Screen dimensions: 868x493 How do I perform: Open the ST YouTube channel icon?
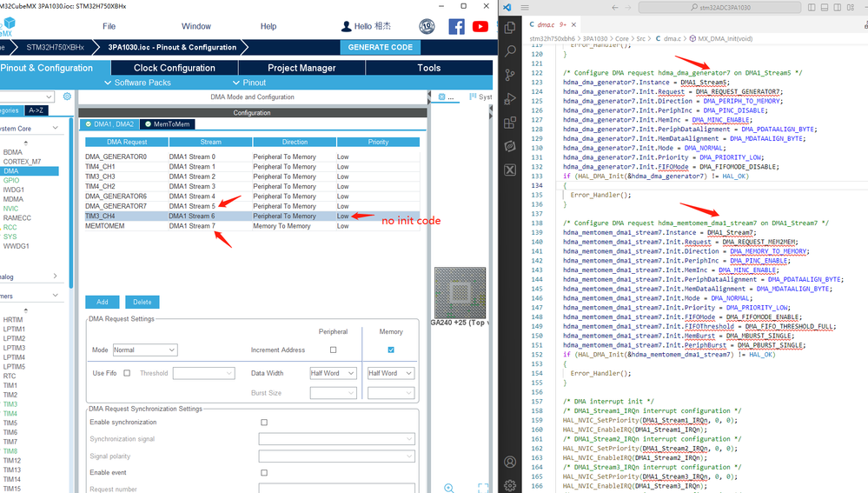click(x=480, y=26)
